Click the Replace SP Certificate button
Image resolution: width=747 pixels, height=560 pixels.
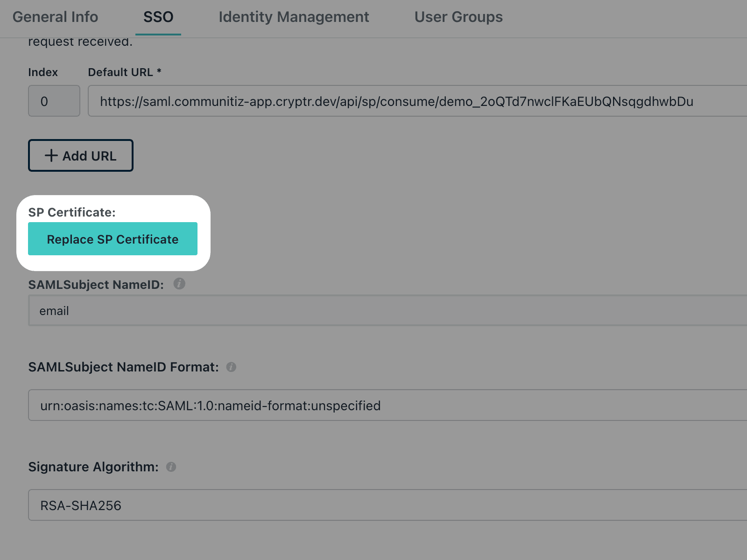113,239
